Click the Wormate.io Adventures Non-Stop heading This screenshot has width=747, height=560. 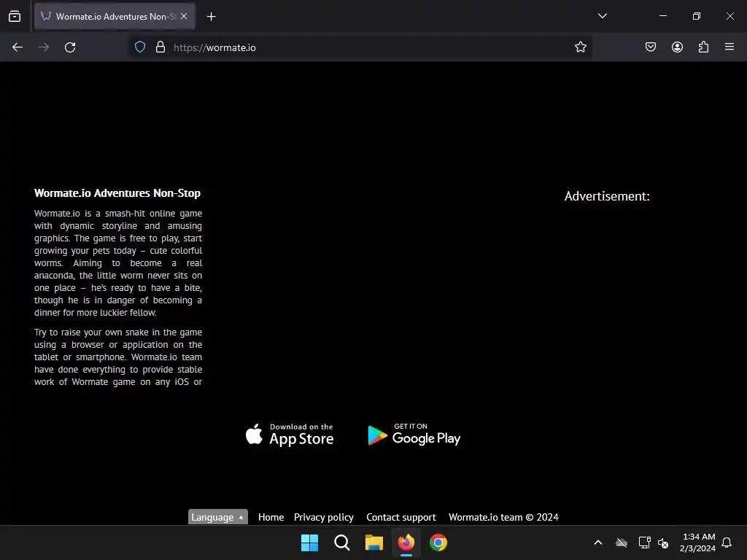pyautogui.click(x=117, y=192)
